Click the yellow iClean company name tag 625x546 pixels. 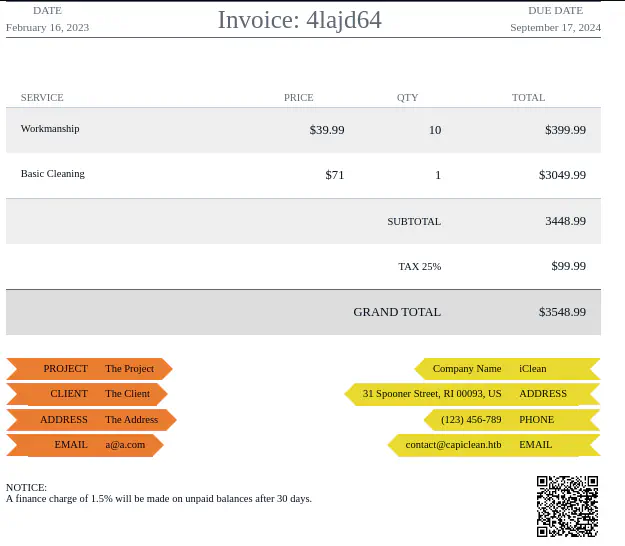pyautogui.click(x=532, y=369)
